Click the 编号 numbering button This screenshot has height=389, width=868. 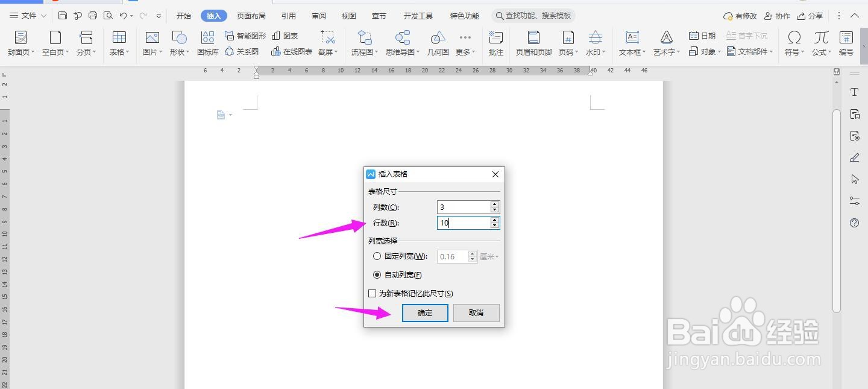(846, 43)
